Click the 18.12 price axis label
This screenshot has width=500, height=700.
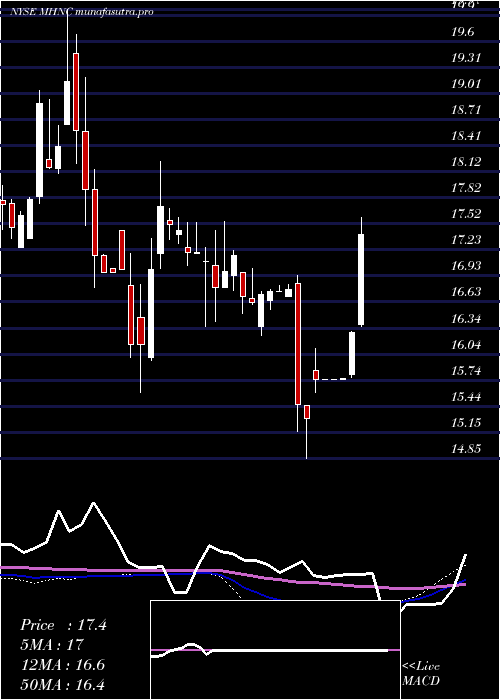[x=466, y=162]
